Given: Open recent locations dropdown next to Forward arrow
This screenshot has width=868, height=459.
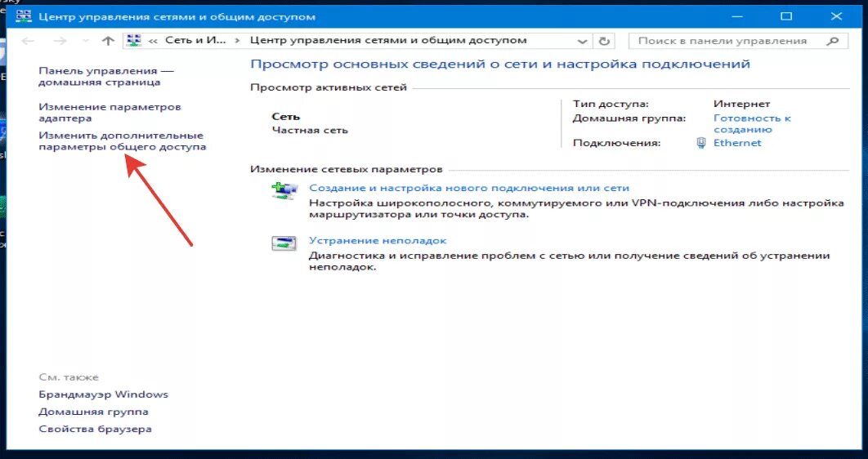Looking at the screenshot, I should pos(85,42).
